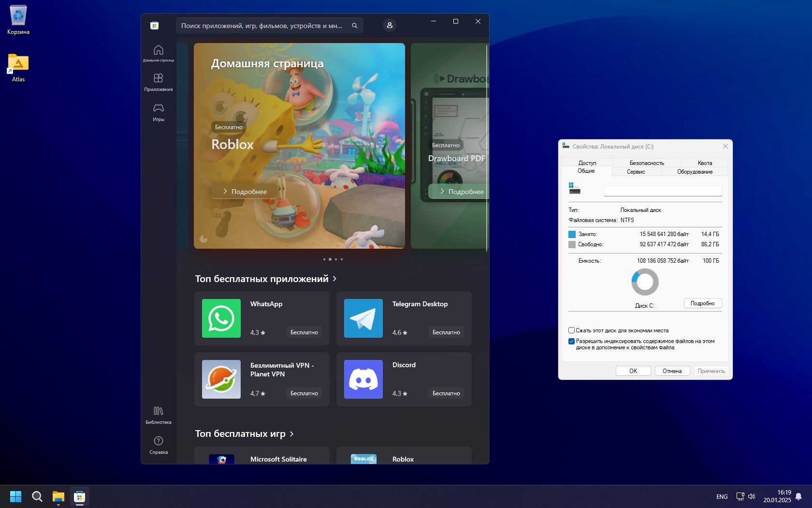Click the disk label input field

pos(662,191)
